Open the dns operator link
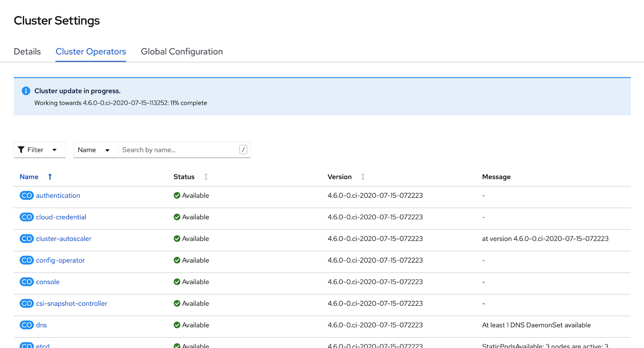Screen dimensions: 644x348 point(41,325)
